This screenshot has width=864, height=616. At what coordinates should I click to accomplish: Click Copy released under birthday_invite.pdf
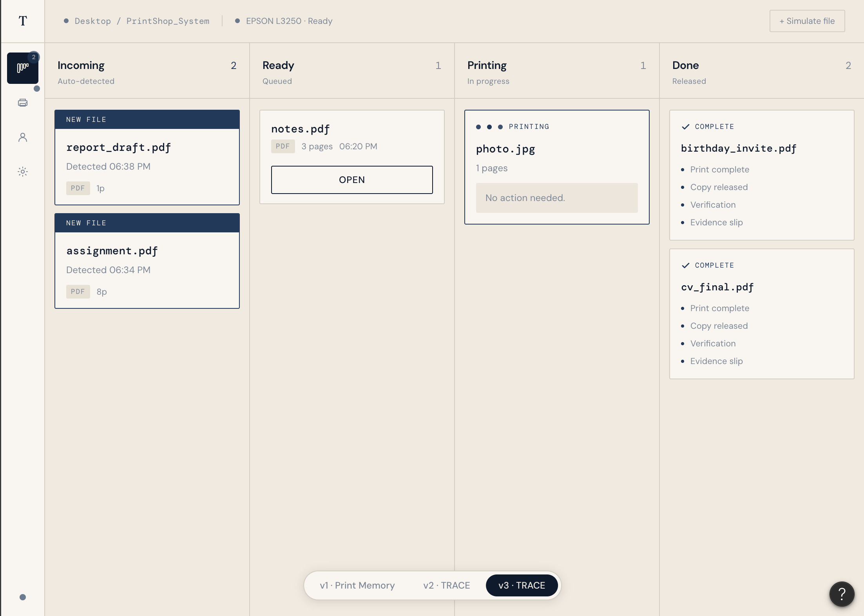tap(719, 187)
